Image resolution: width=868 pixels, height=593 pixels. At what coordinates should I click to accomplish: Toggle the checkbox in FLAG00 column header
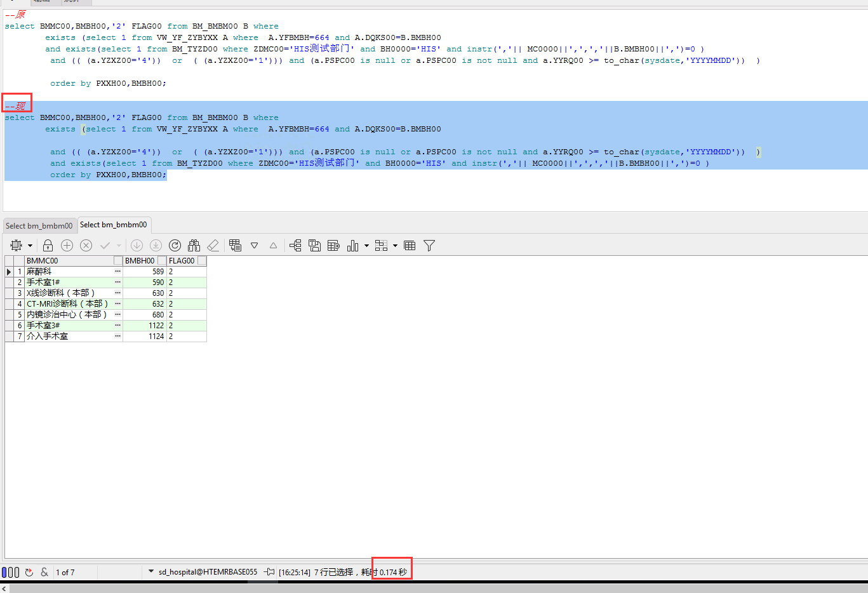(x=202, y=260)
